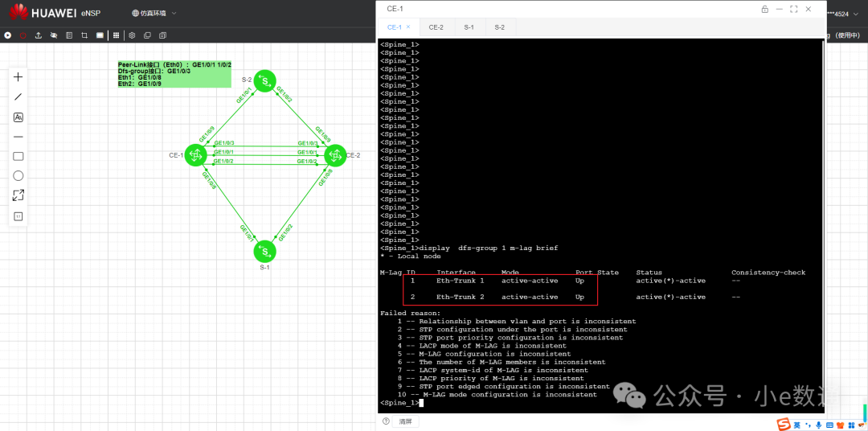Click the screen display icon in toolbar
868x431 pixels.
tap(100, 35)
